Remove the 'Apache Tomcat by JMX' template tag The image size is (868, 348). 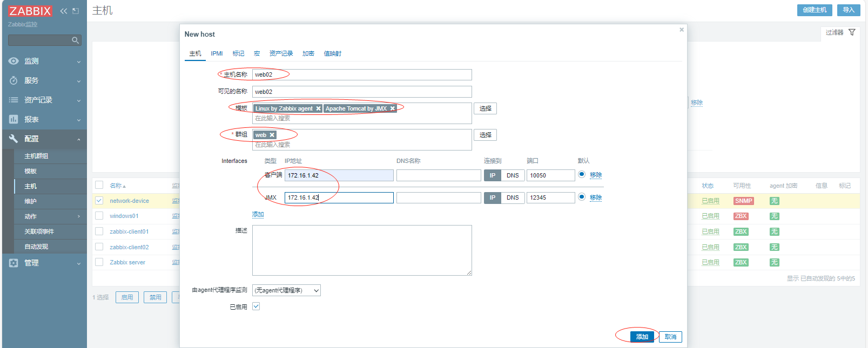(393, 108)
